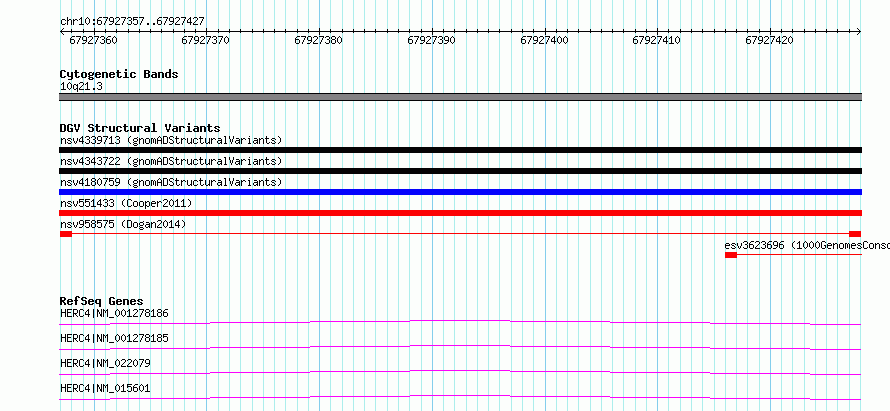Viewport: 890px width, 411px height.
Task: Click the left red block of nsv958575
Action: [x=66, y=234]
